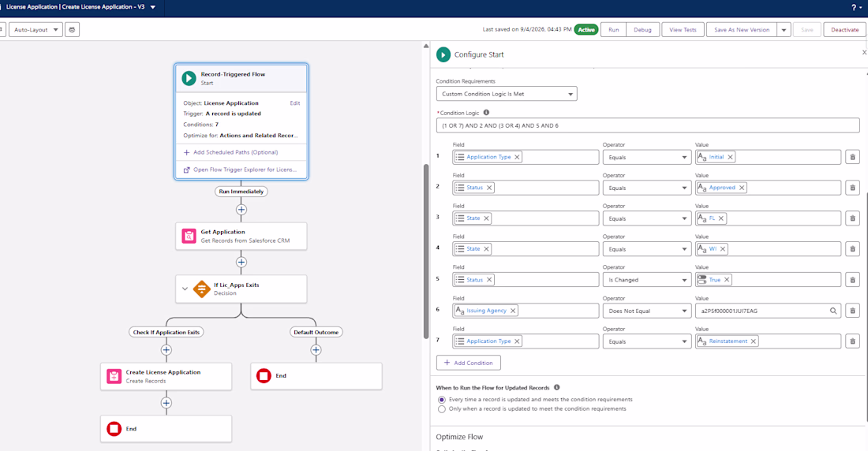Remove the Approved value pill
Screen dimensions: 868x451
[742, 188]
